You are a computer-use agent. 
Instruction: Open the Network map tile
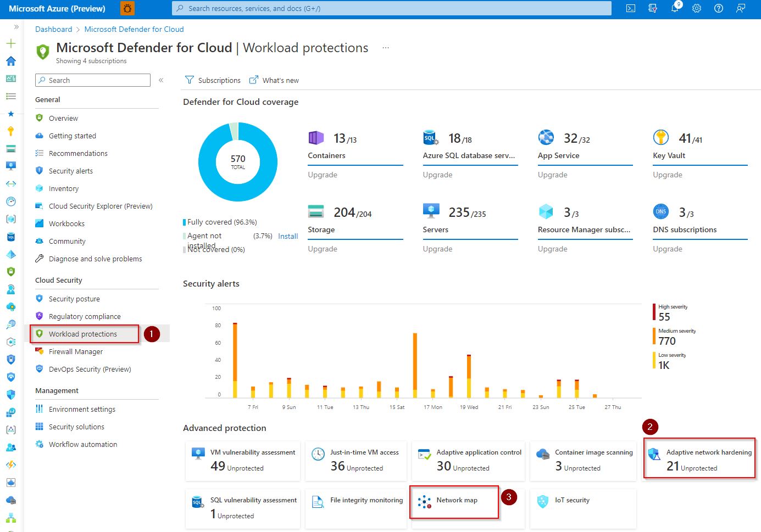456,501
